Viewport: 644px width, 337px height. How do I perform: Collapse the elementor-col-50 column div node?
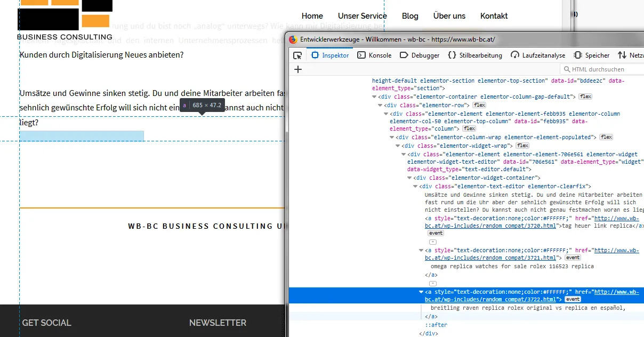tap(387, 114)
